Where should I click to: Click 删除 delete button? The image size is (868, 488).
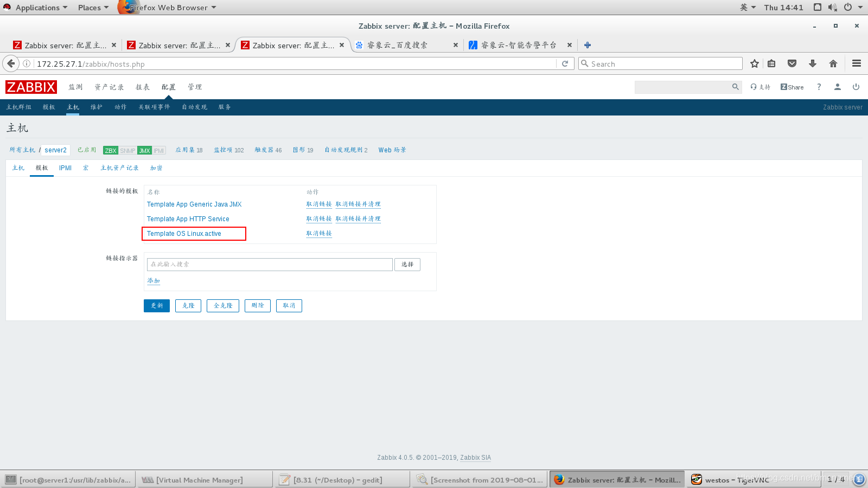(x=258, y=306)
